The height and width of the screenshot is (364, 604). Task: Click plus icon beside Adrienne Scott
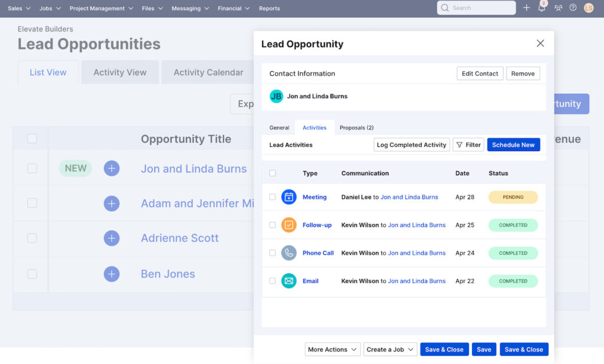(x=111, y=238)
